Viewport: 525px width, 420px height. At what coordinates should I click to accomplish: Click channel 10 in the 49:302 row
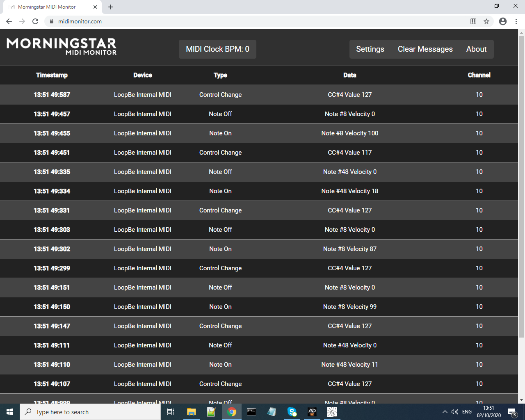point(479,249)
